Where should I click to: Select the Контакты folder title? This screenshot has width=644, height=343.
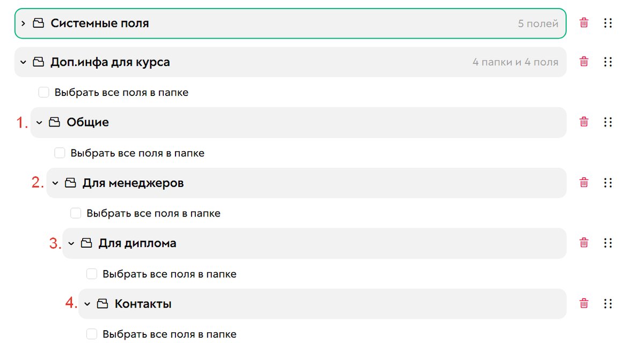click(143, 304)
